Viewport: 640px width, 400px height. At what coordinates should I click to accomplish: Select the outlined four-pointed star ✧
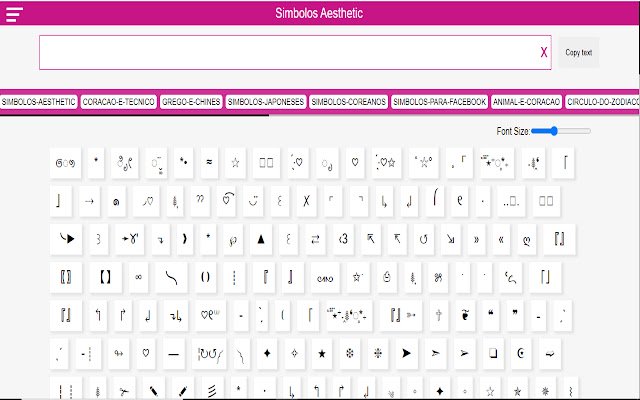(294, 354)
